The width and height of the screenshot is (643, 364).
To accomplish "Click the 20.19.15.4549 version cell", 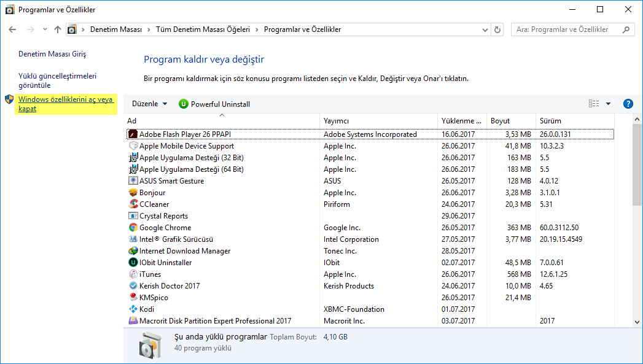I will tap(561, 239).
